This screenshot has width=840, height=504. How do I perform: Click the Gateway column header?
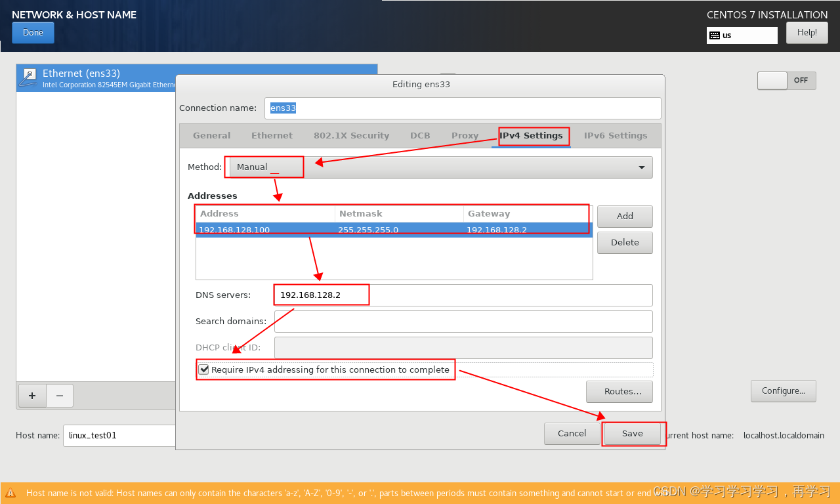tap(528, 214)
